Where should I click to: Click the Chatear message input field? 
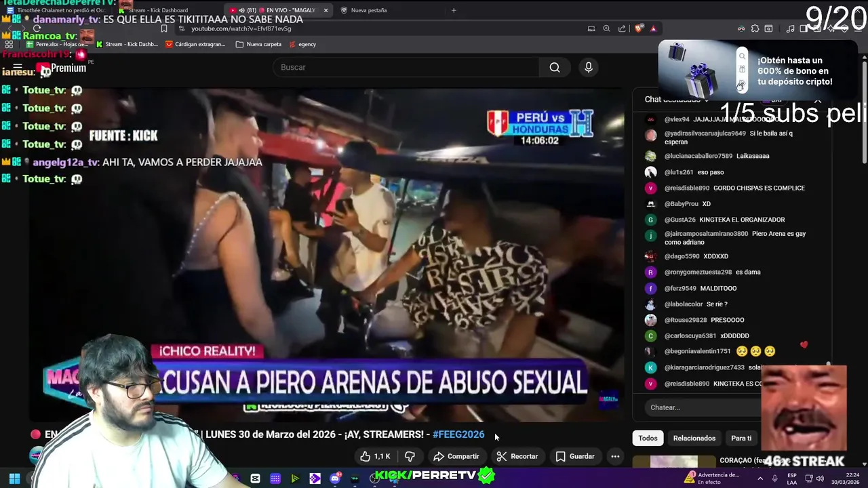[702, 407]
